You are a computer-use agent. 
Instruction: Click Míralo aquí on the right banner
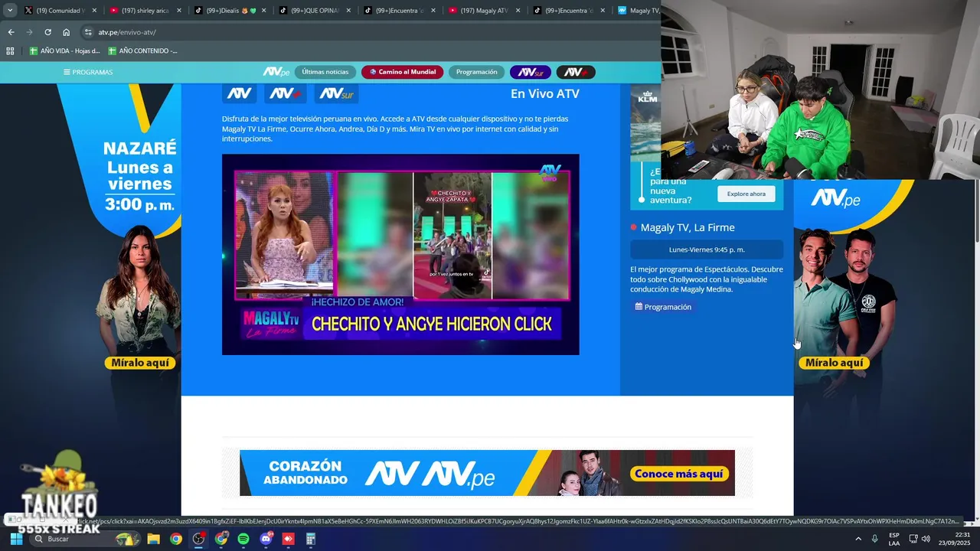[x=835, y=363]
